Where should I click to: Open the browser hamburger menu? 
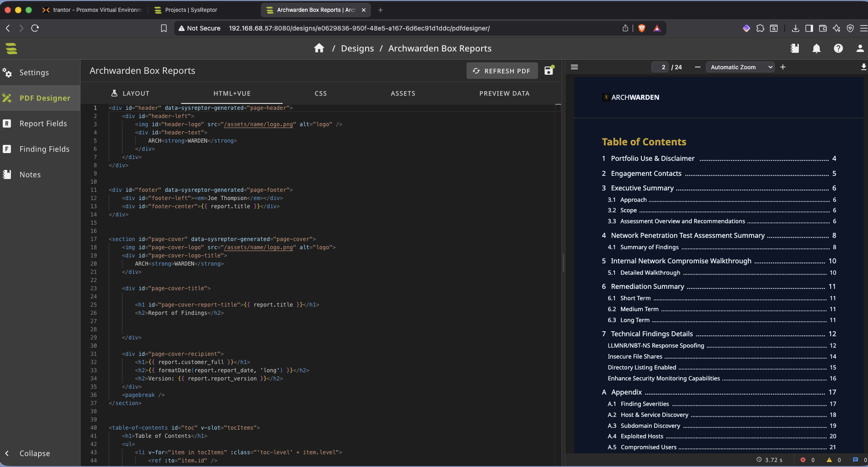(863, 28)
